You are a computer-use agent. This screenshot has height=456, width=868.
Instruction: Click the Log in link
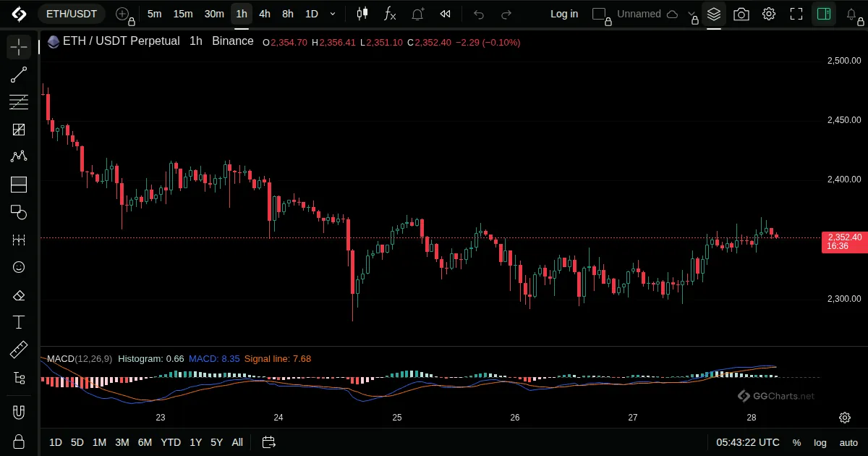point(564,14)
